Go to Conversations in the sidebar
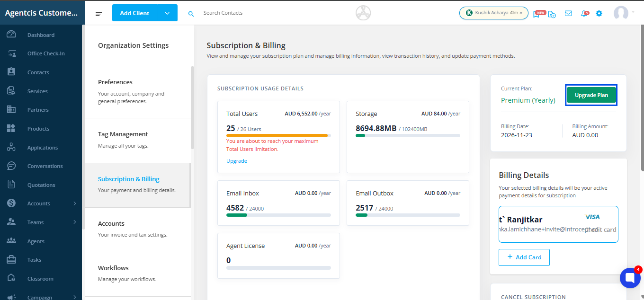Image resolution: width=644 pixels, height=300 pixels. [x=45, y=166]
